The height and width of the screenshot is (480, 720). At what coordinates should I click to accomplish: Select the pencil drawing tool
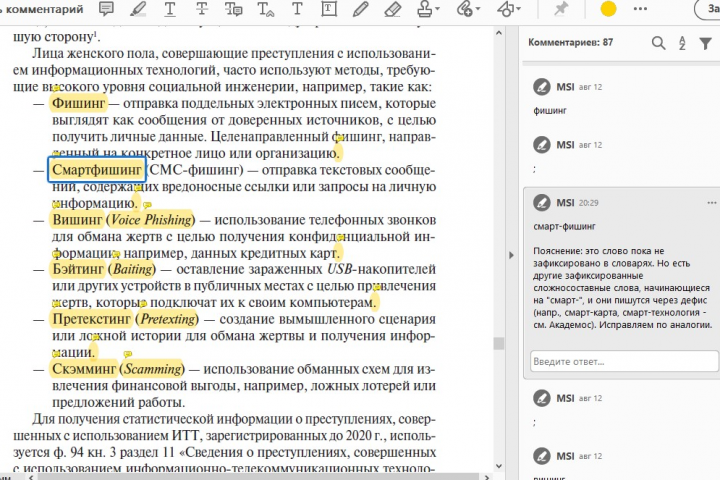360,9
